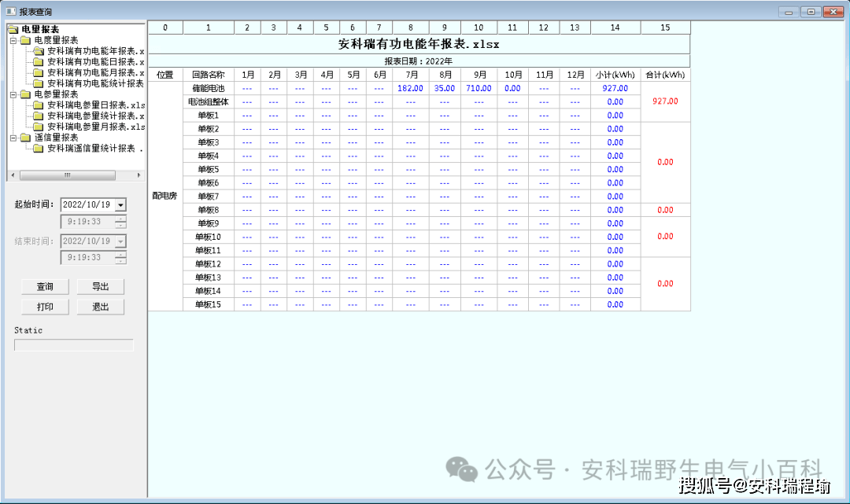Screen dimensions: 850x504
Task: Click the 打印 button
Action: point(45,307)
